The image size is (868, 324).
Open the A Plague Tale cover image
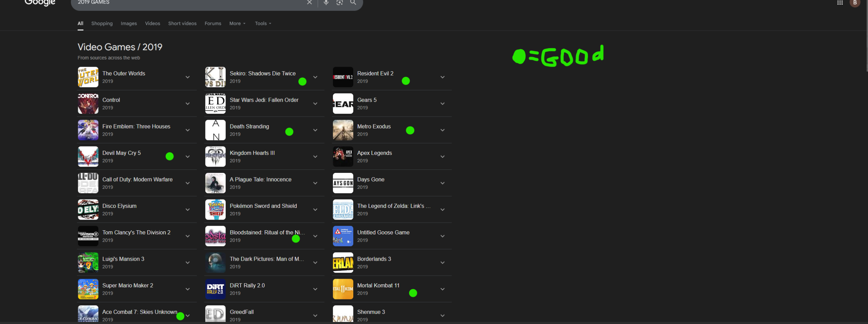click(215, 183)
